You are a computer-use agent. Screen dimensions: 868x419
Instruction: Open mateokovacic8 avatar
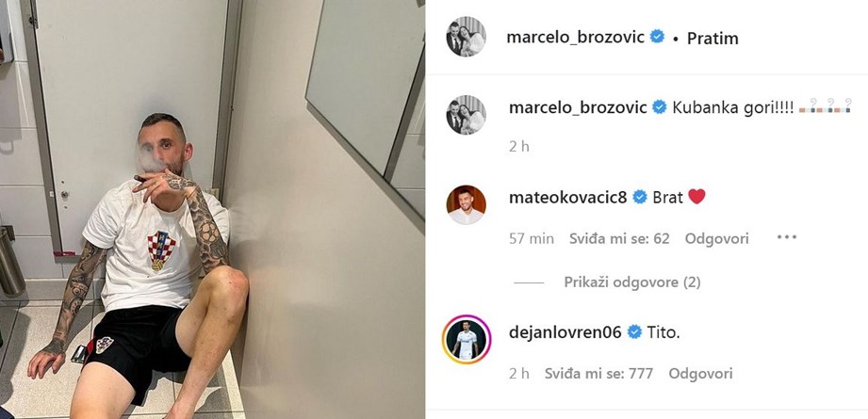pos(467,204)
